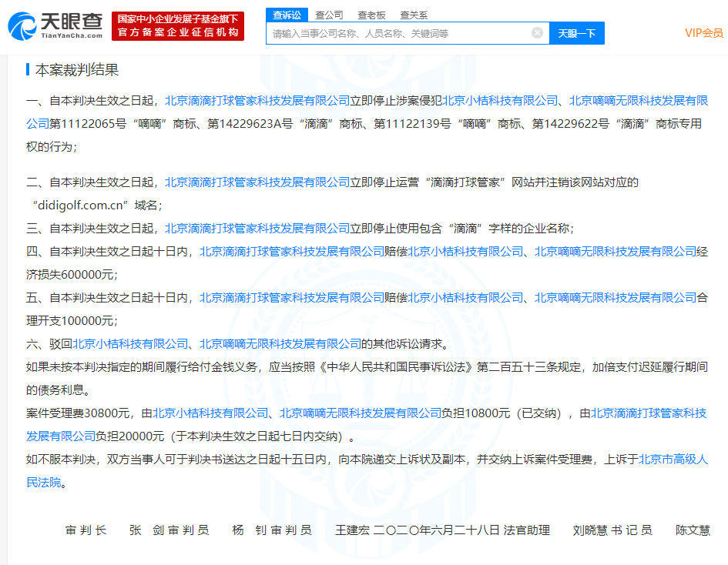
Task: Click the “didigolf.com.cn” domain text
Action: tap(80, 206)
